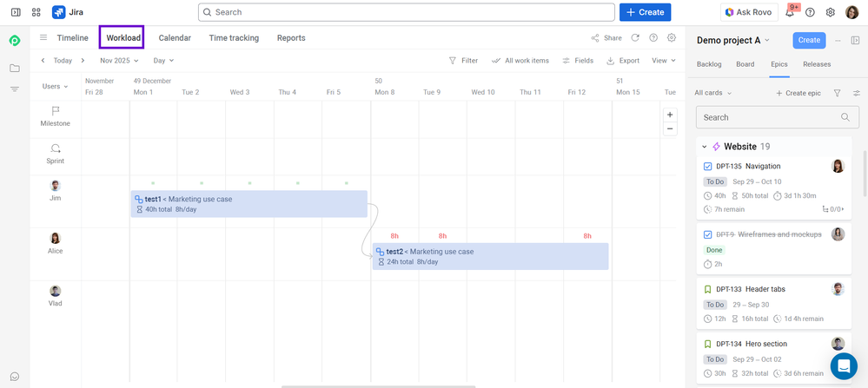Click Ask Rovo button
Screen dimensions: 868x388
(x=749, y=12)
